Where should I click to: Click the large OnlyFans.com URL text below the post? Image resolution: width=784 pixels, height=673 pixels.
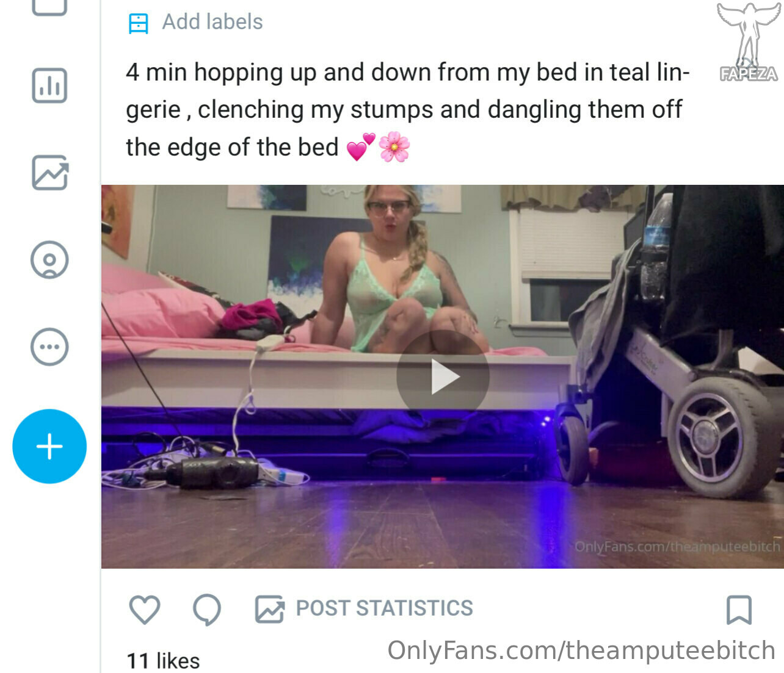point(581,650)
